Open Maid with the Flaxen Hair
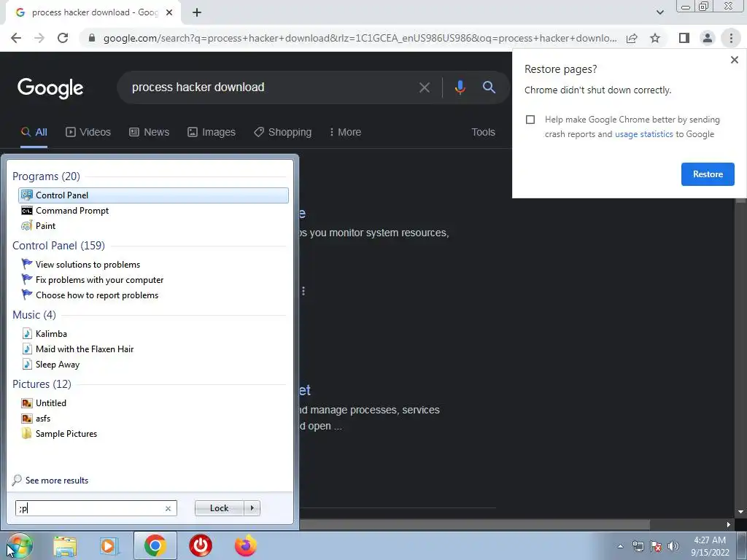The width and height of the screenshot is (747, 560). coord(153,349)
